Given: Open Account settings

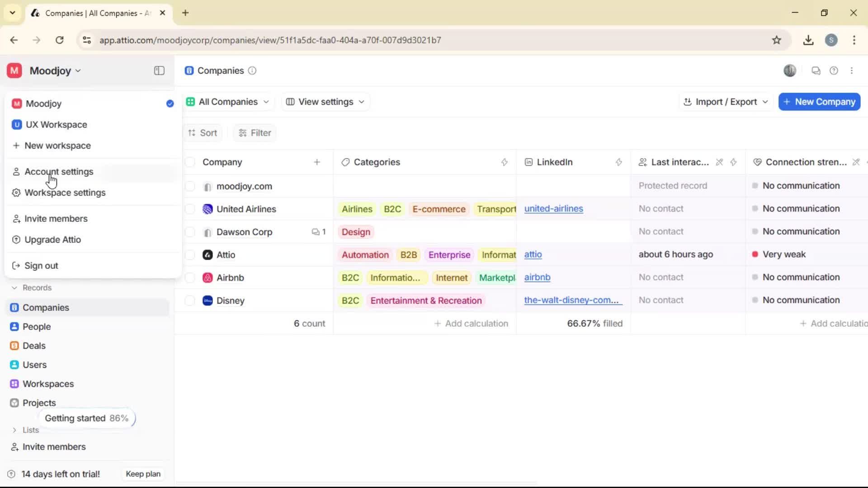Looking at the screenshot, I should pyautogui.click(x=93, y=172).
